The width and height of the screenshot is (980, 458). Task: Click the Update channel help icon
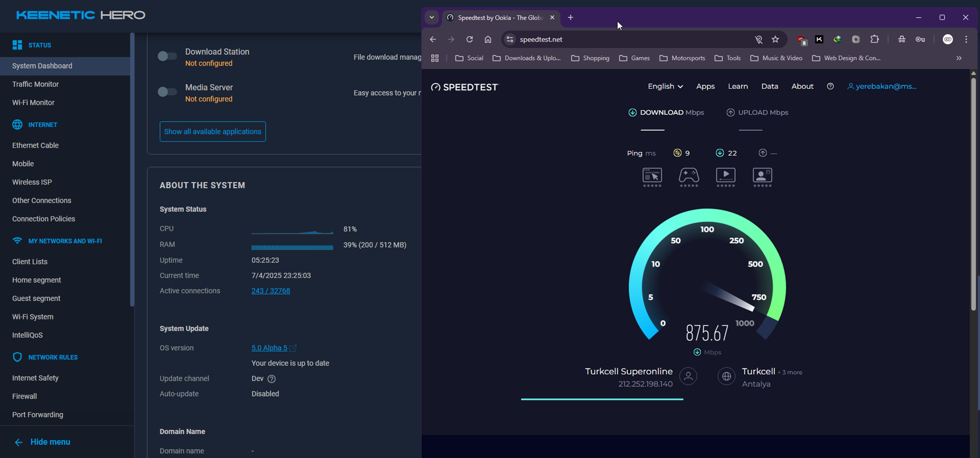[x=271, y=379]
